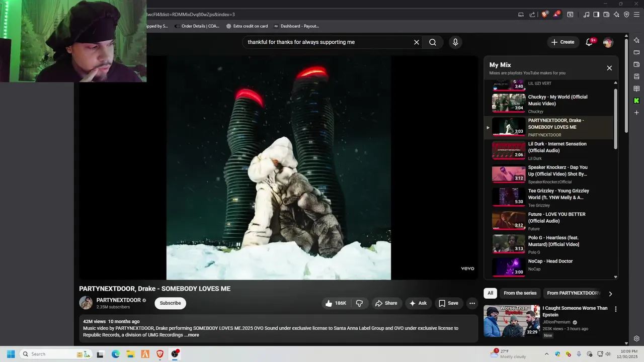Open Brave VPN shield icon
The width and height of the screenshot is (644, 362).
click(626, 15)
